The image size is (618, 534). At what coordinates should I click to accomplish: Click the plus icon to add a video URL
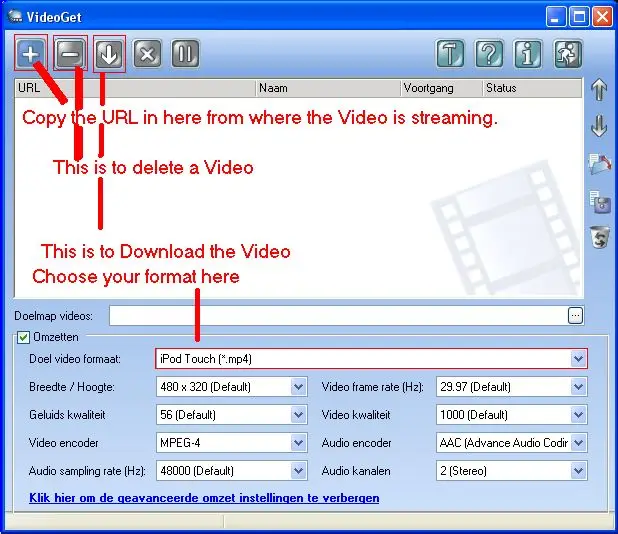point(31,53)
